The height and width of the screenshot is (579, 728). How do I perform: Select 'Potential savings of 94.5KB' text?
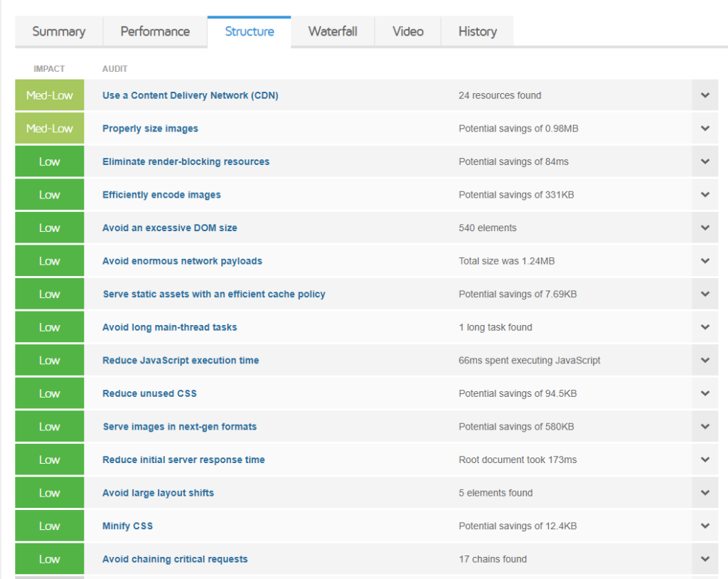(518, 393)
